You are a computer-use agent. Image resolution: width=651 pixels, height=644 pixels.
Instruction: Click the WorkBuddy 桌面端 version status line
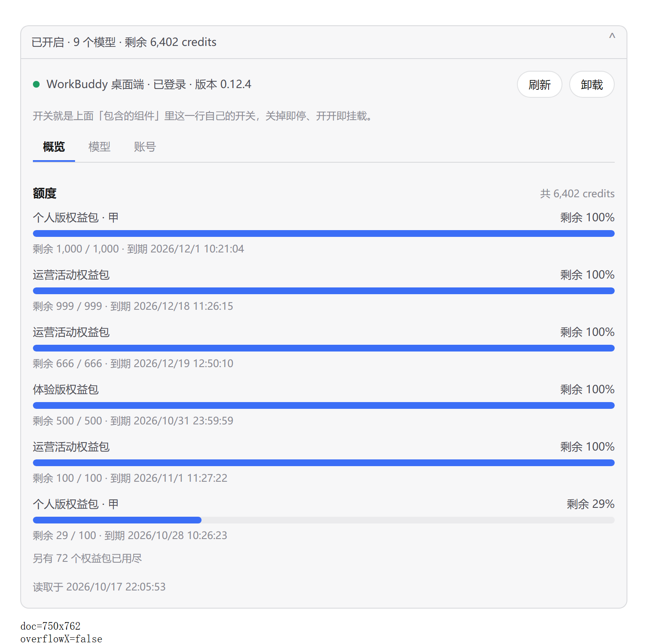149,84
